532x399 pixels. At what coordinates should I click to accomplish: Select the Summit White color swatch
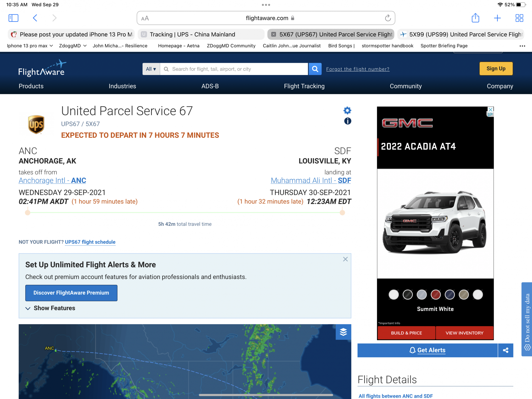(x=394, y=294)
